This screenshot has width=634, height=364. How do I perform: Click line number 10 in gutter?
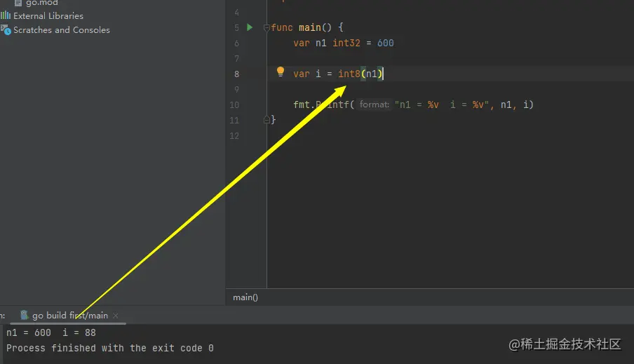click(x=234, y=105)
